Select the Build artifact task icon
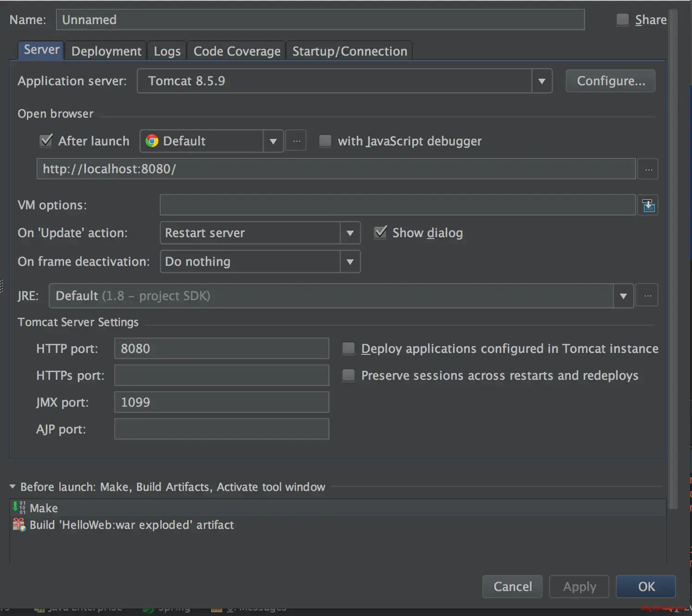The height and width of the screenshot is (616, 692). click(x=19, y=525)
